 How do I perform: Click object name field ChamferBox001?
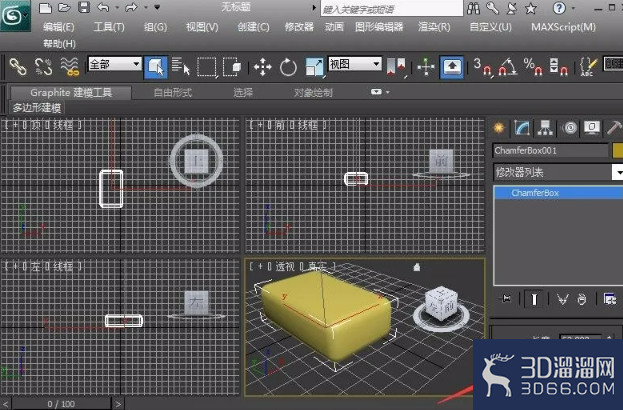point(550,151)
